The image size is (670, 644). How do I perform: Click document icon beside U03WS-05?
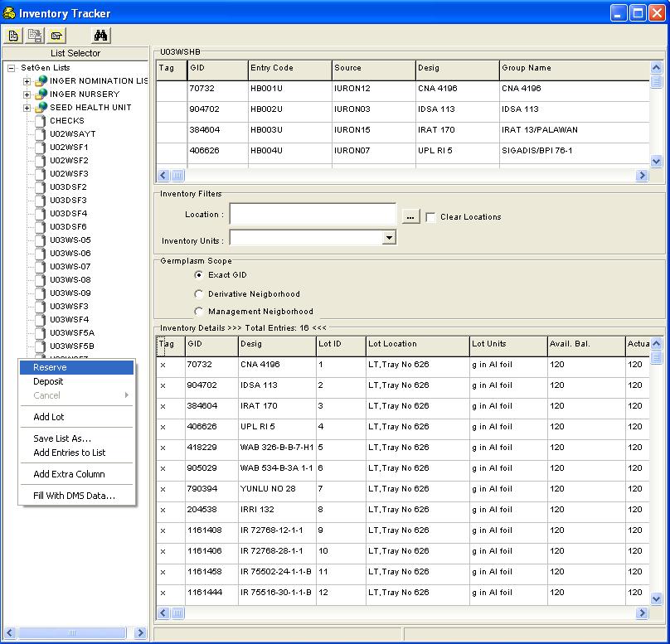40,240
